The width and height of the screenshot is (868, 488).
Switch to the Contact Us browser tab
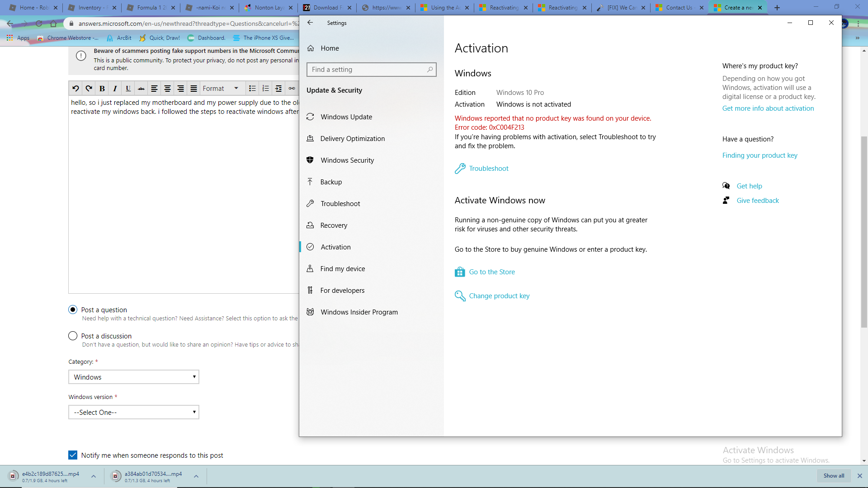coord(679,8)
